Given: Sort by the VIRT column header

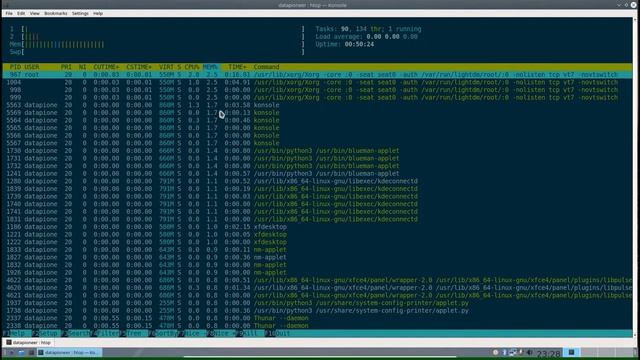Looking at the screenshot, I should pos(166,67).
